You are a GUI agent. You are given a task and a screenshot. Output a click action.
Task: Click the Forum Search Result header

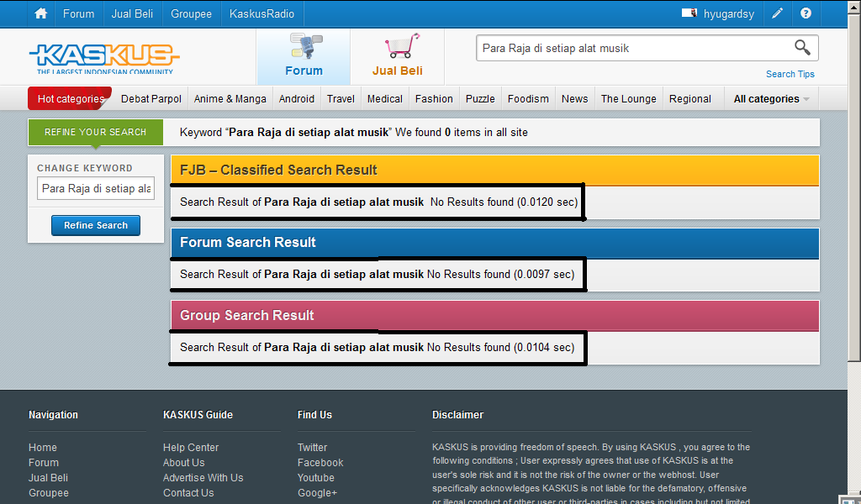(x=494, y=243)
